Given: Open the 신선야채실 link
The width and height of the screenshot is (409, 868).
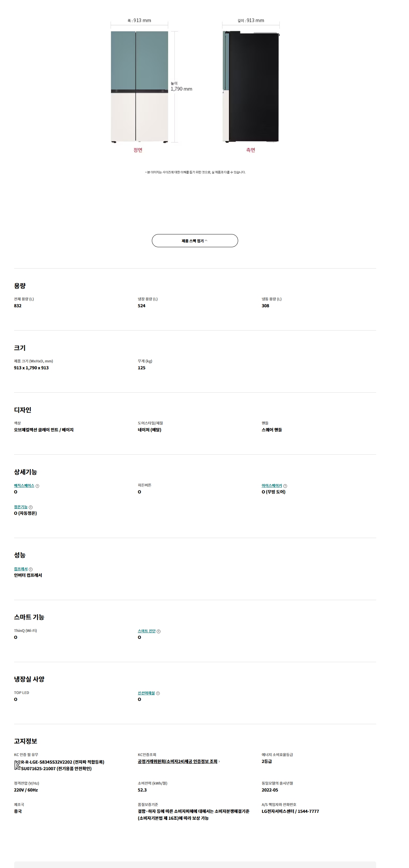Looking at the screenshot, I should tap(146, 693).
